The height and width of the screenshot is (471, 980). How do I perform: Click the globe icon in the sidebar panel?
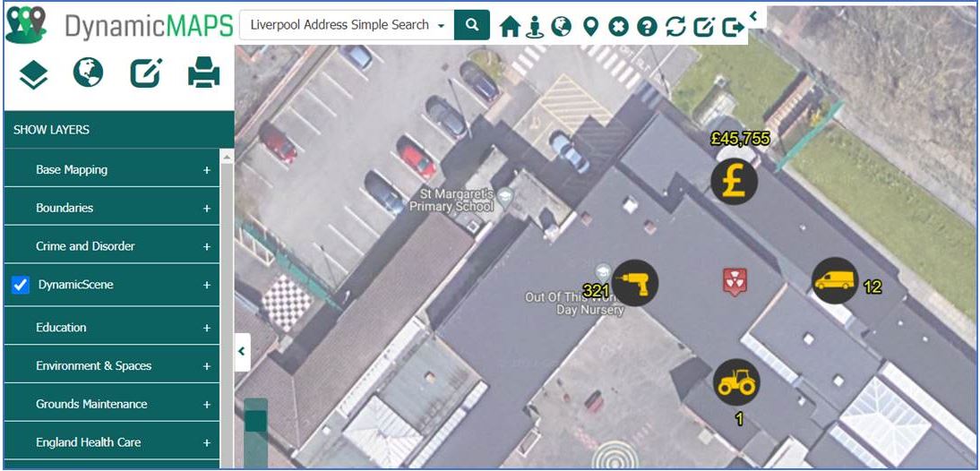(88, 73)
